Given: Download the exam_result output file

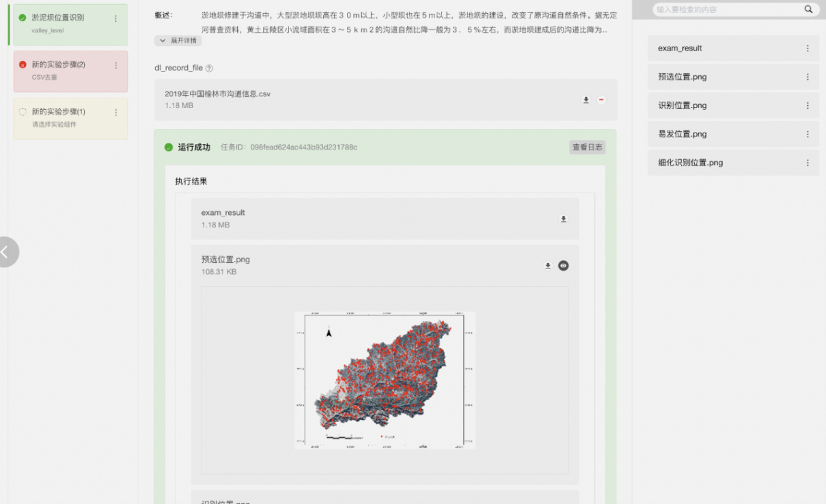Looking at the screenshot, I should coord(564,219).
